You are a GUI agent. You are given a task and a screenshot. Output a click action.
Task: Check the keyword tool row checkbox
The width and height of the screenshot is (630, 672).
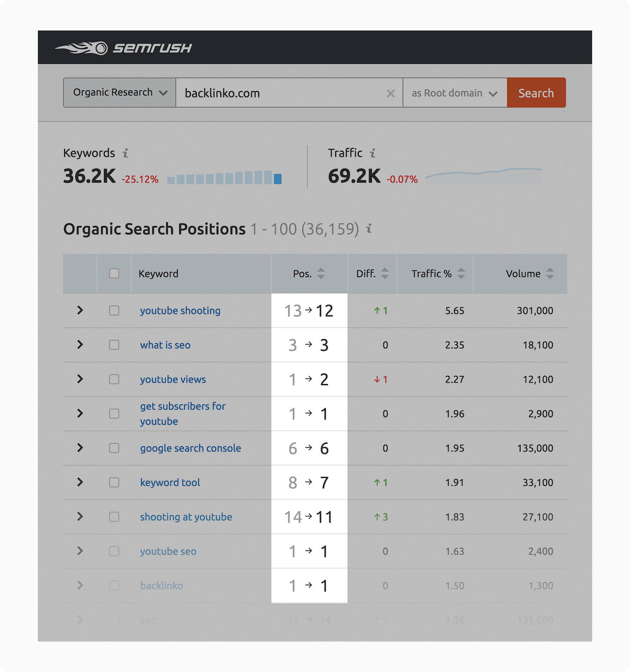point(114,483)
